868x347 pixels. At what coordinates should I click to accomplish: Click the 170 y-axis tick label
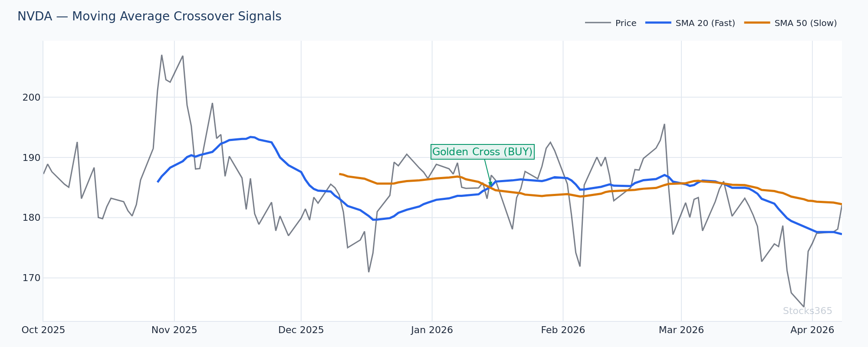(31, 278)
